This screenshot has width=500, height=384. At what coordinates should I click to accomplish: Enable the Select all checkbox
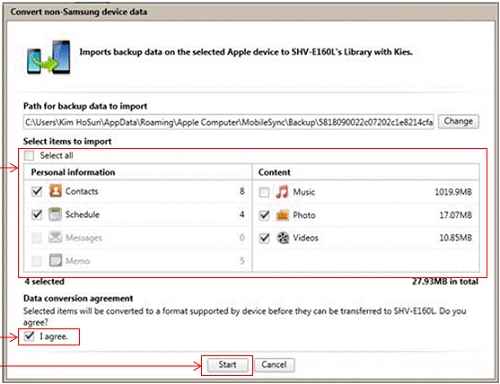coord(29,155)
